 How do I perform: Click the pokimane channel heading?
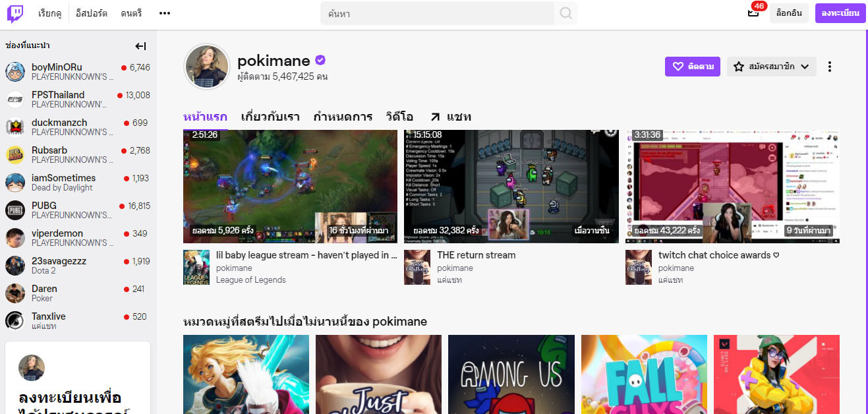click(274, 61)
